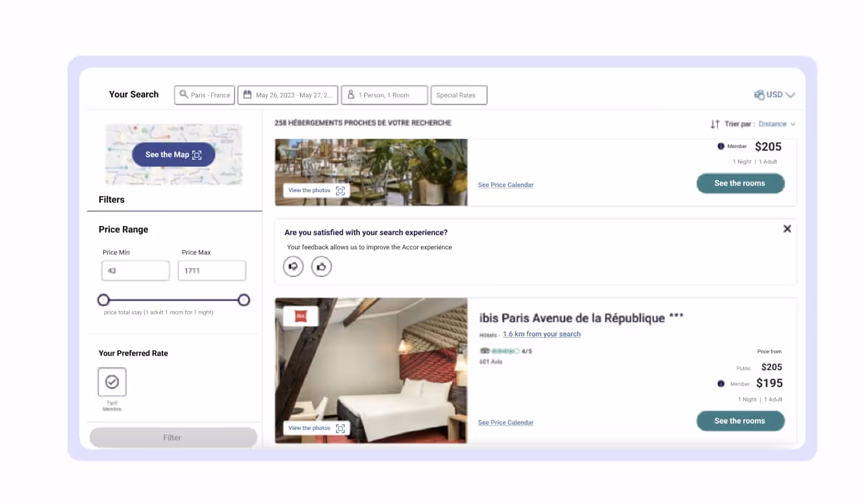Open the Special Rates selector
864x504 pixels.
[459, 95]
